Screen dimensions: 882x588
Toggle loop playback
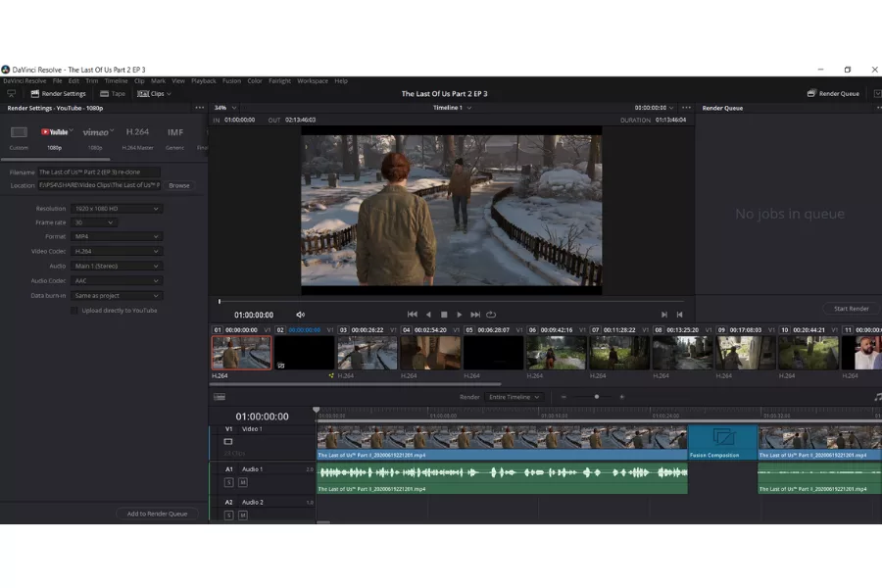(x=491, y=315)
